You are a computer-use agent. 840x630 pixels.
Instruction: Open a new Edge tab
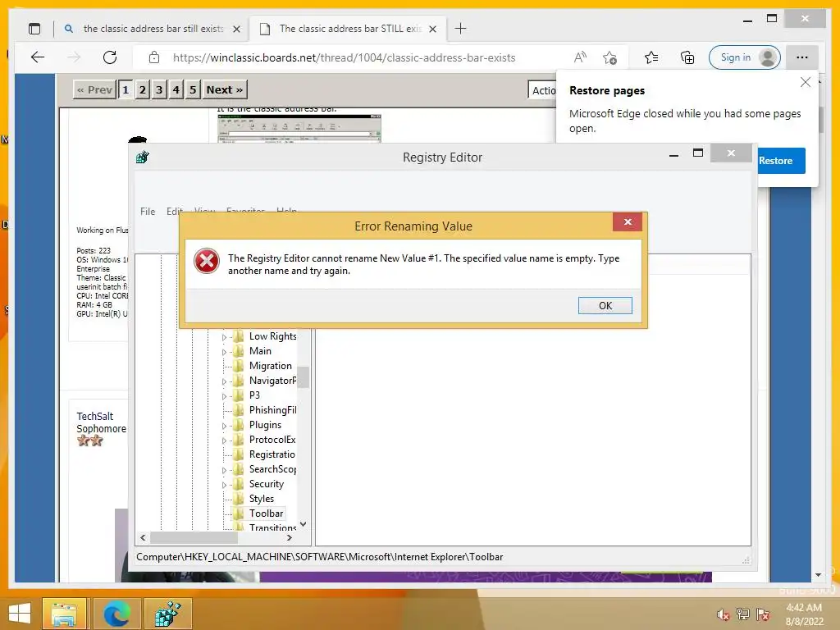[x=460, y=29]
